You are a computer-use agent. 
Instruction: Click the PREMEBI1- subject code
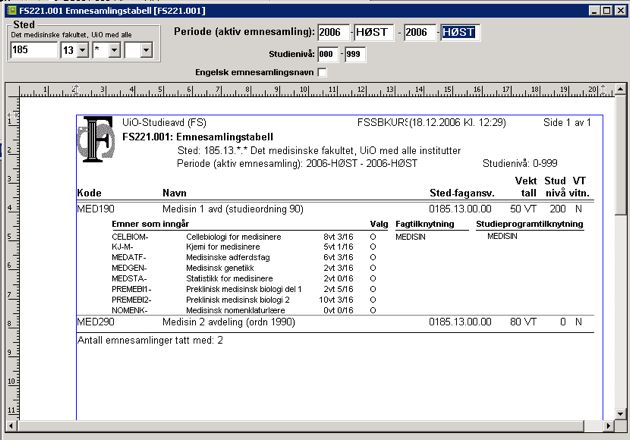131,289
